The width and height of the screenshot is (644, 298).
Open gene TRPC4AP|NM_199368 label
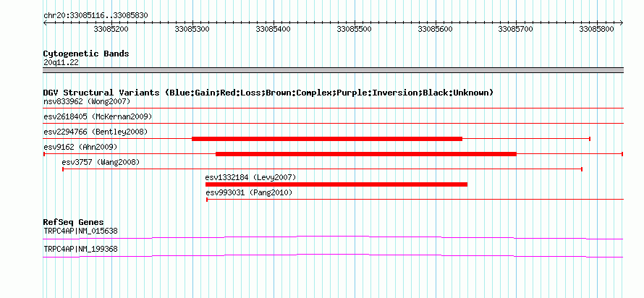click(80, 249)
